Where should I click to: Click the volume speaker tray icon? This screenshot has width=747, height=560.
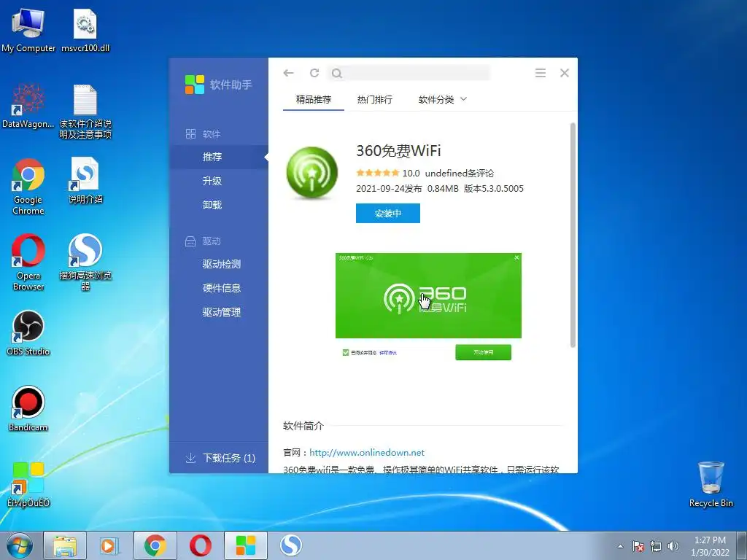click(x=673, y=546)
